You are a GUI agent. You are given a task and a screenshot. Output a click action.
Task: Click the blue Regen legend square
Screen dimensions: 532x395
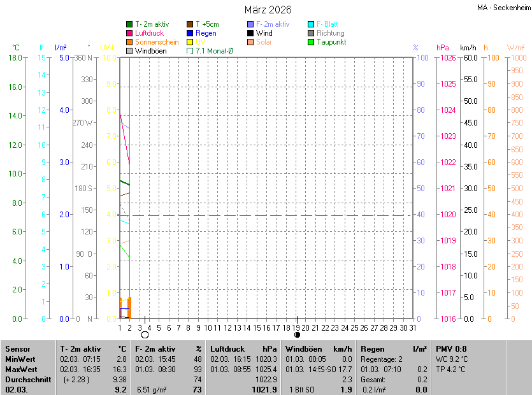(x=190, y=33)
